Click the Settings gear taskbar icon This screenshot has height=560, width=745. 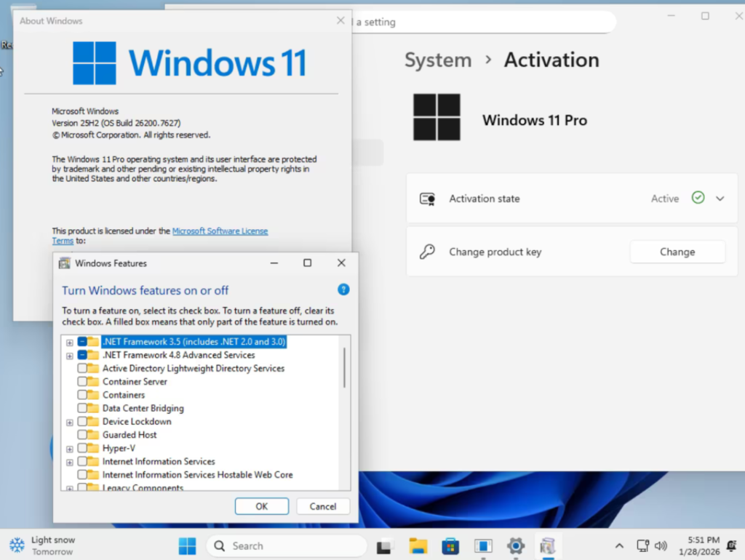coord(516,545)
